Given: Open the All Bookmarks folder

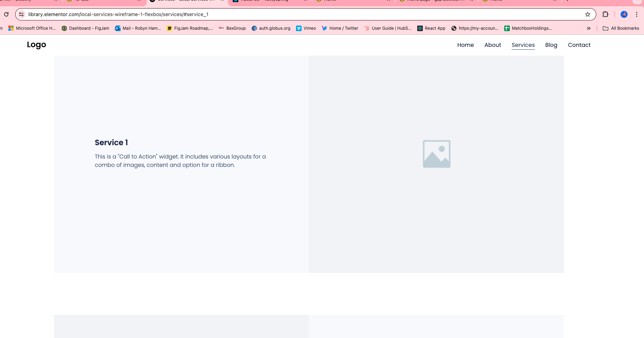Looking at the screenshot, I should pos(621,28).
